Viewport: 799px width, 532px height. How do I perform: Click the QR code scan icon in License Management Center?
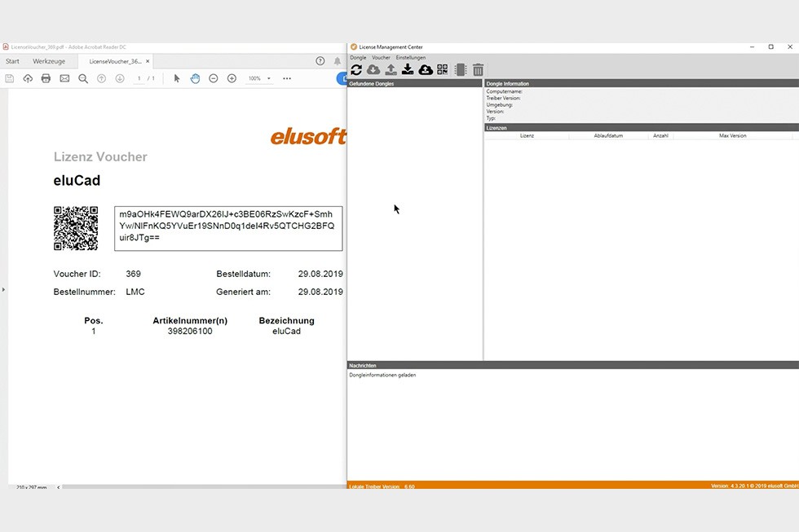coord(442,70)
